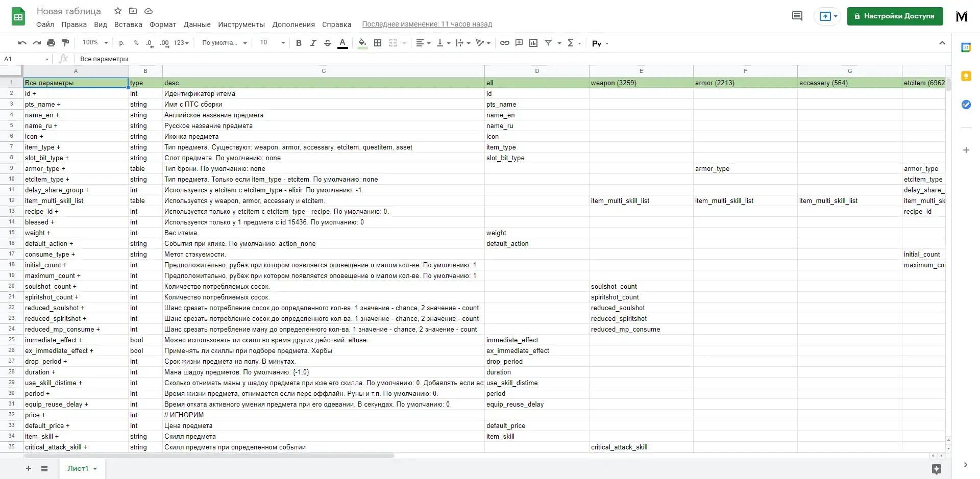Select the Лист1 sheet tab
The height and width of the screenshot is (479, 980).
pos(82,468)
